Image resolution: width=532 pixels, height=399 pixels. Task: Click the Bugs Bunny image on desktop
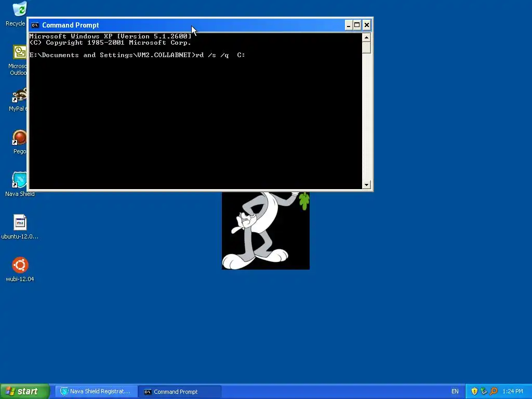click(265, 231)
